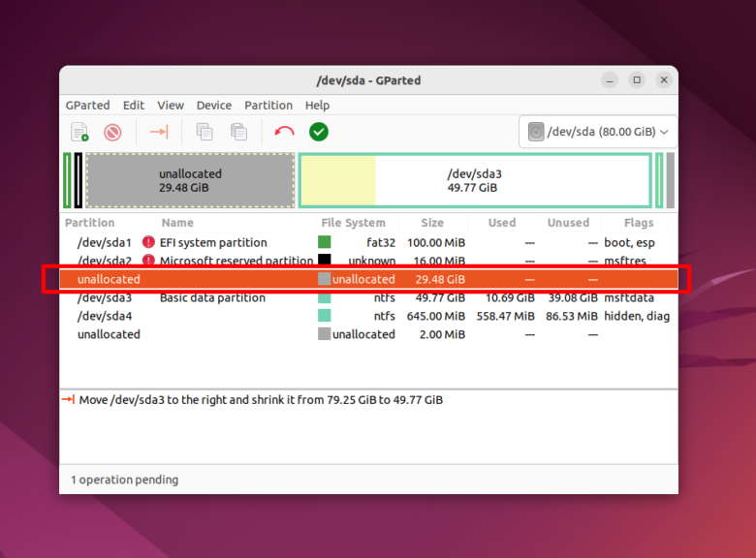This screenshot has height=558, width=756.
Task: Sort by the Used column header
Action: pos(502,223)
